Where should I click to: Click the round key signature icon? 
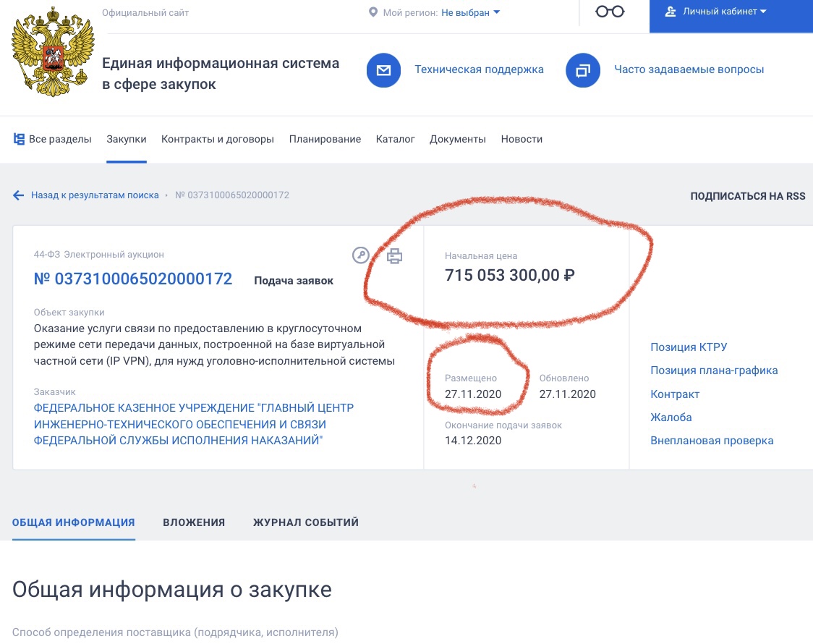(x=361, y=255)
